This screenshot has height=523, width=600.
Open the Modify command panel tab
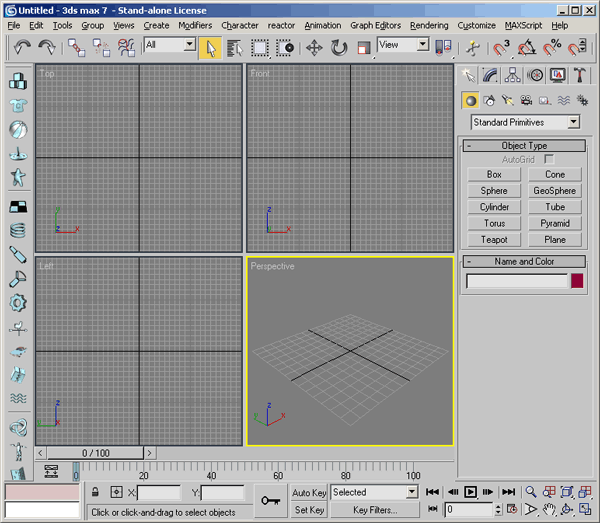[x=490, y=75]
